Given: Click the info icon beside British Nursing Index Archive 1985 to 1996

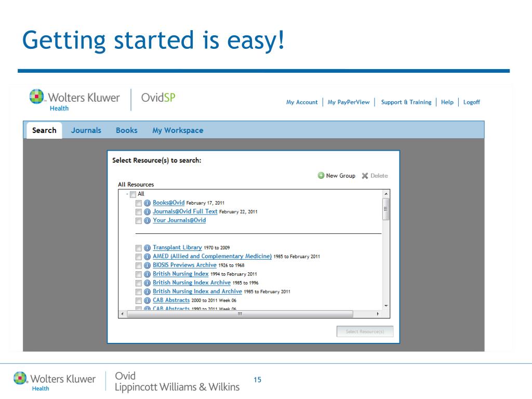Looking at the screenshot, I should (x=147, y=283).
